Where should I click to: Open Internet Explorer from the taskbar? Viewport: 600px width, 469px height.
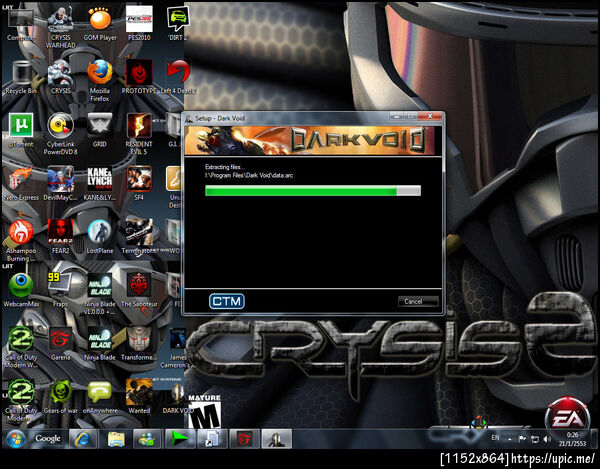[82, 439]
